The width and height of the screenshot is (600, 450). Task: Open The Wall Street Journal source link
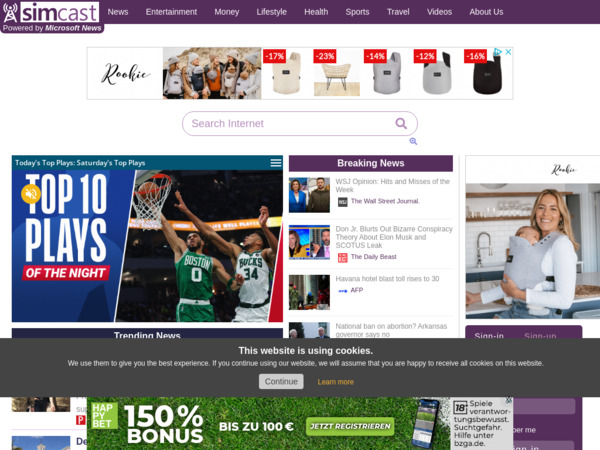coord(385,201)
